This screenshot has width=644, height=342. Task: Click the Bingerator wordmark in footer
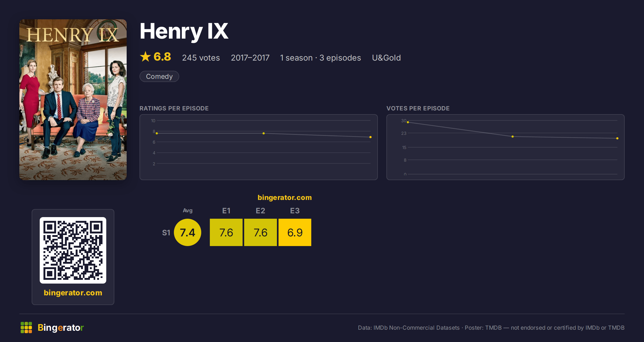pyautogui.click(x=61, y=328)
